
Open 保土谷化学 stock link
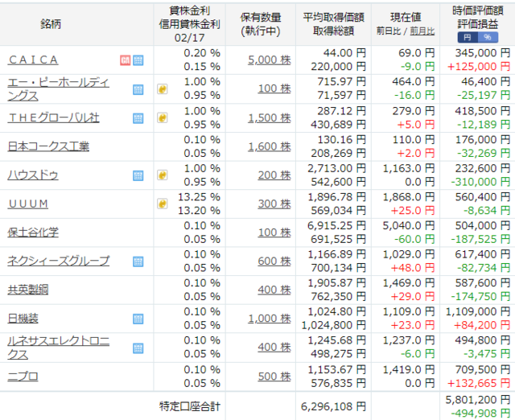(33, 233)
